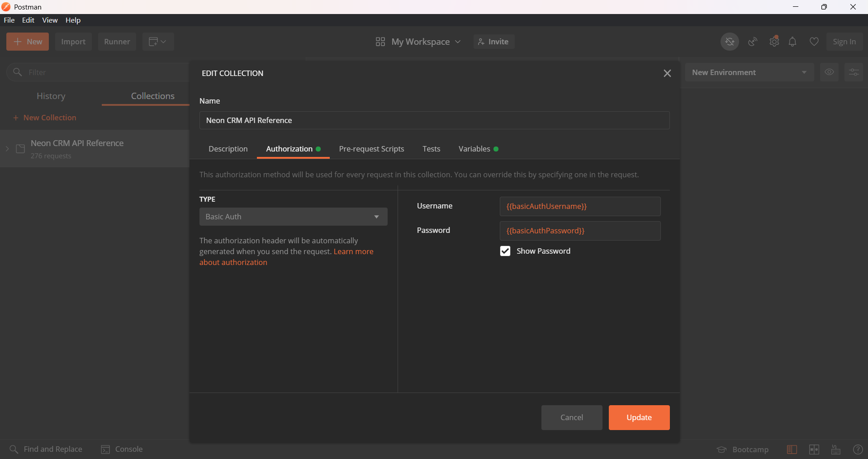868x459 pixels.
Task: Switch to the Description tab
Action: (x=228, y=149)
